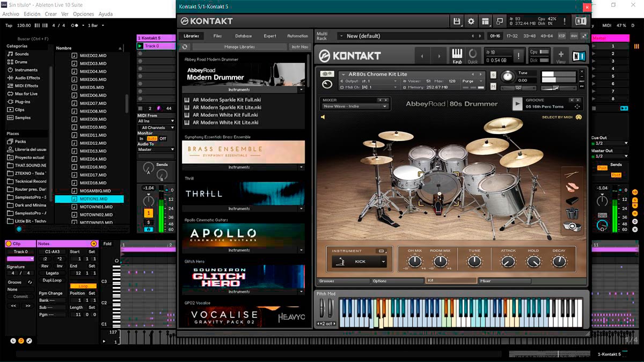Select the drumsticks articulation icon
Screen dimensions: 644x362
tap(572, 174)
